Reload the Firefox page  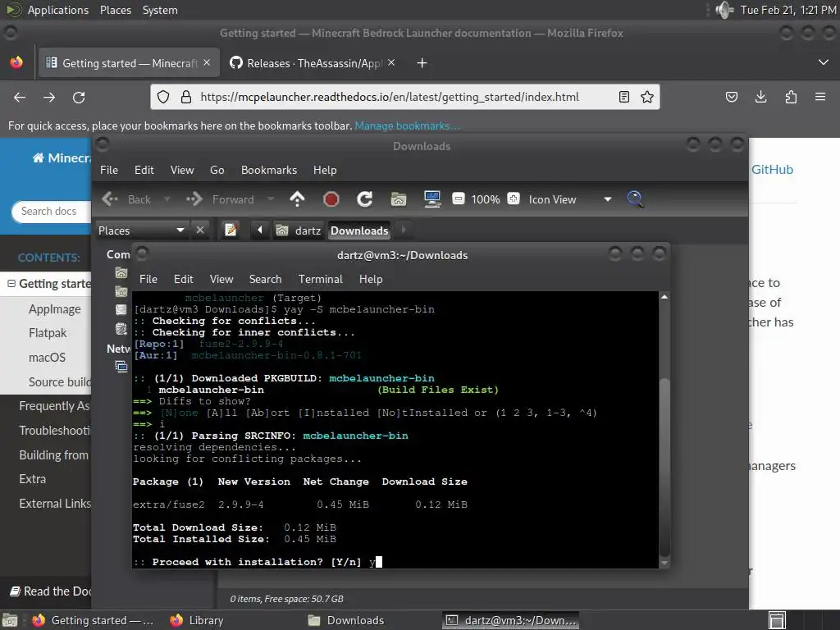(79, 98)
